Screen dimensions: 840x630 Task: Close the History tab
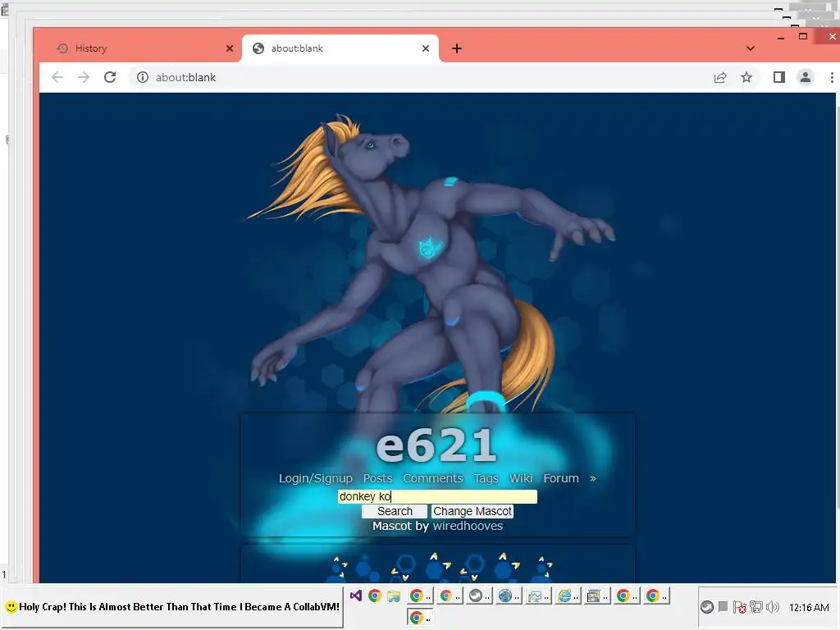(230, 48)
